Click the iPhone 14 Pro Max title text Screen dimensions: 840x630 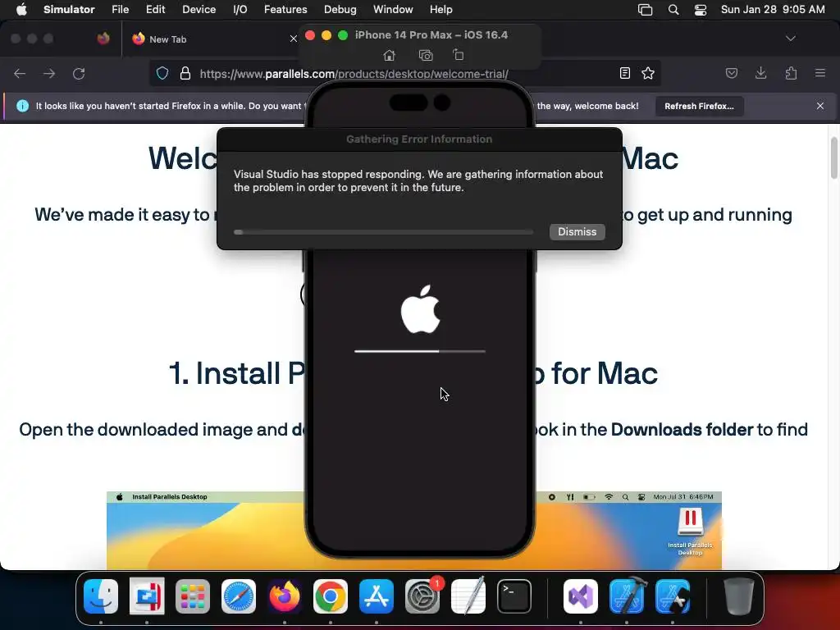[x=431, y=34]
